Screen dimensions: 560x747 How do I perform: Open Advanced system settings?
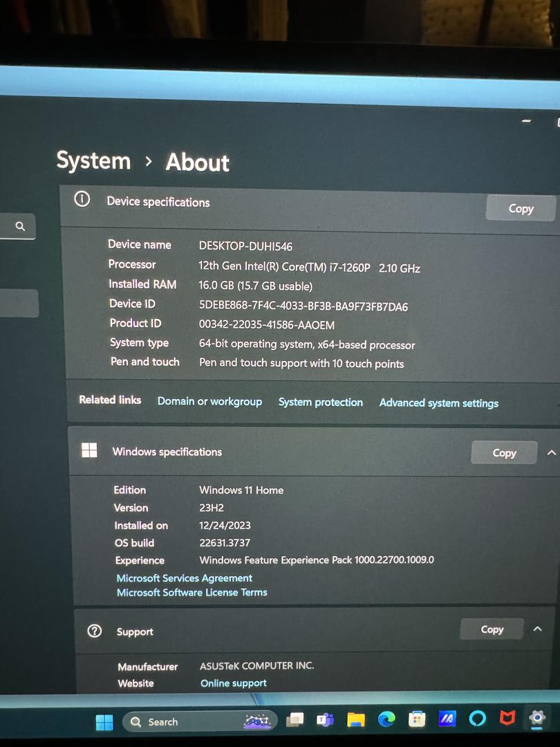point(438,403)
